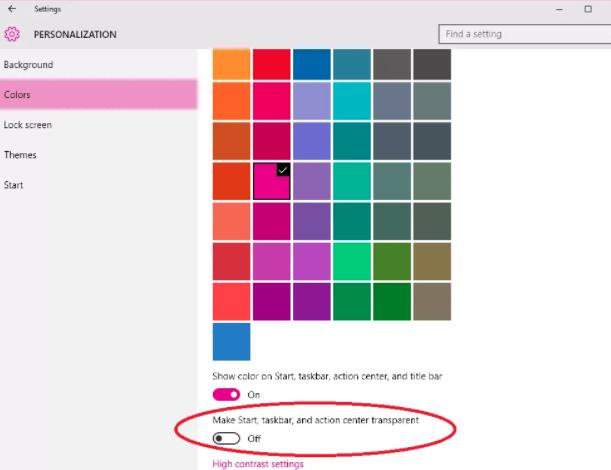Go to the Themes section
The height and width of the screenshot is (470, 611).
(21, 155)
